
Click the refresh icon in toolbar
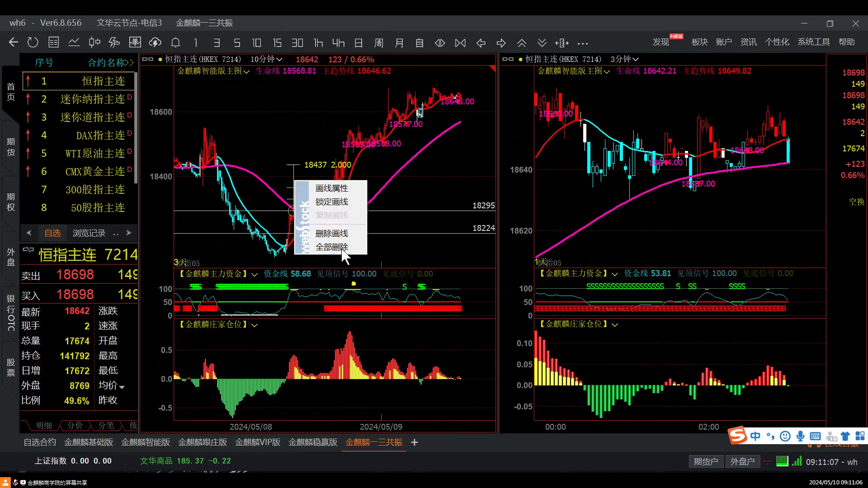(33, 42)
